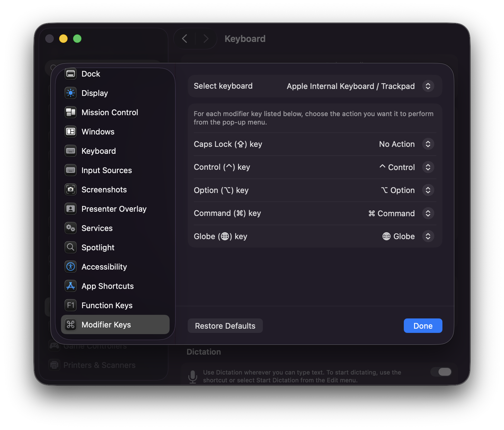Click the Services gears icon
Viewport: 504px width, 430px height.
tap(71, 228)
